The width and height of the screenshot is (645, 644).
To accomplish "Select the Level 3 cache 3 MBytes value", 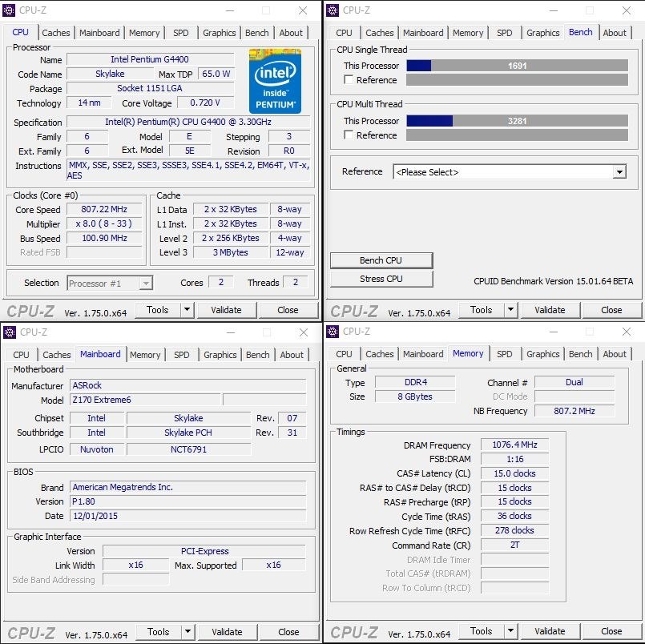I will [231, 252].
